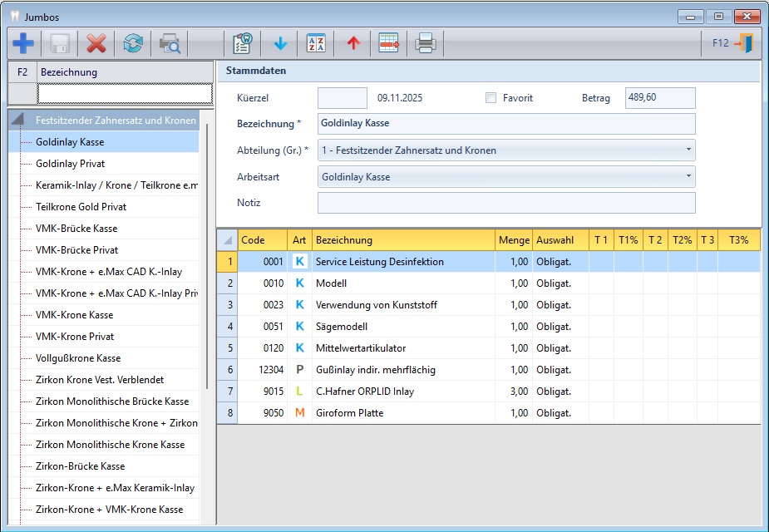
Task: Click the Bezeichnung search field on left
Action: pos(125,93)
